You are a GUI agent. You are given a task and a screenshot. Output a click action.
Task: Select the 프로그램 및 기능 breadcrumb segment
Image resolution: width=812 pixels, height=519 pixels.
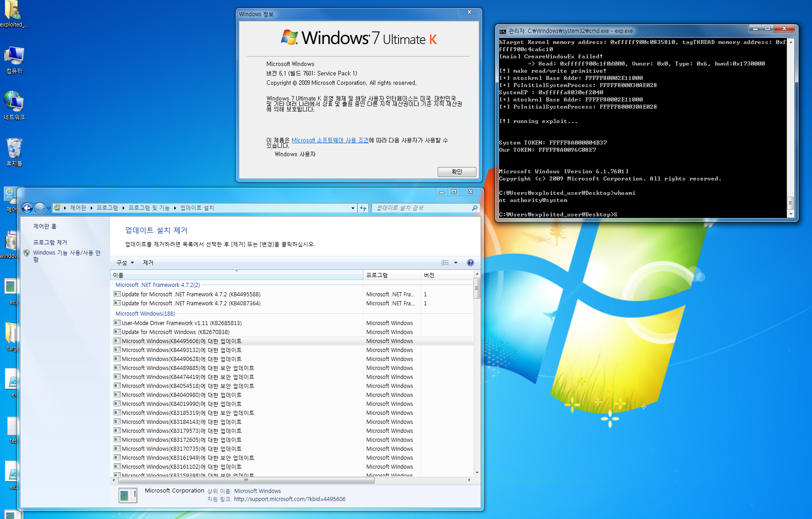[149, 208]
